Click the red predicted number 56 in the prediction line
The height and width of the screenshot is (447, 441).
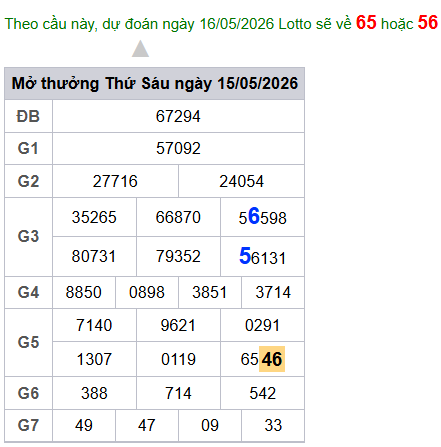(x=428, y=22)
